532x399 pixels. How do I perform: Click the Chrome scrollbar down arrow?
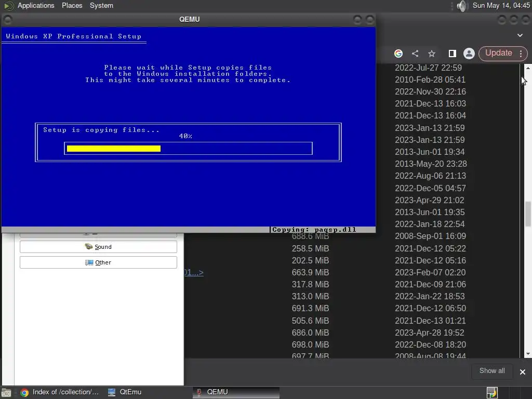tap(528, 354)
